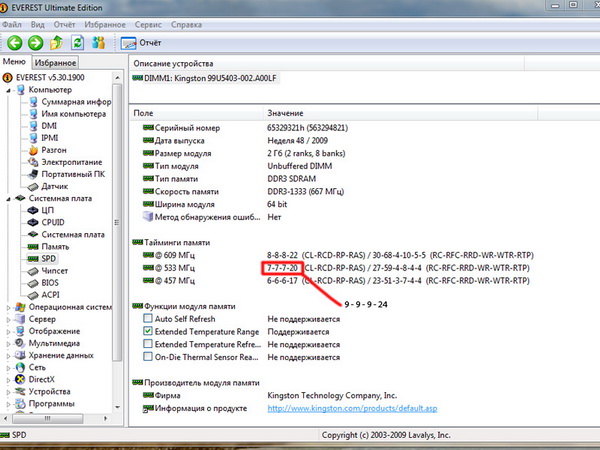Open the Память memory tree item
This screenshot has height=450, width=600.
(x=55, y=246)
